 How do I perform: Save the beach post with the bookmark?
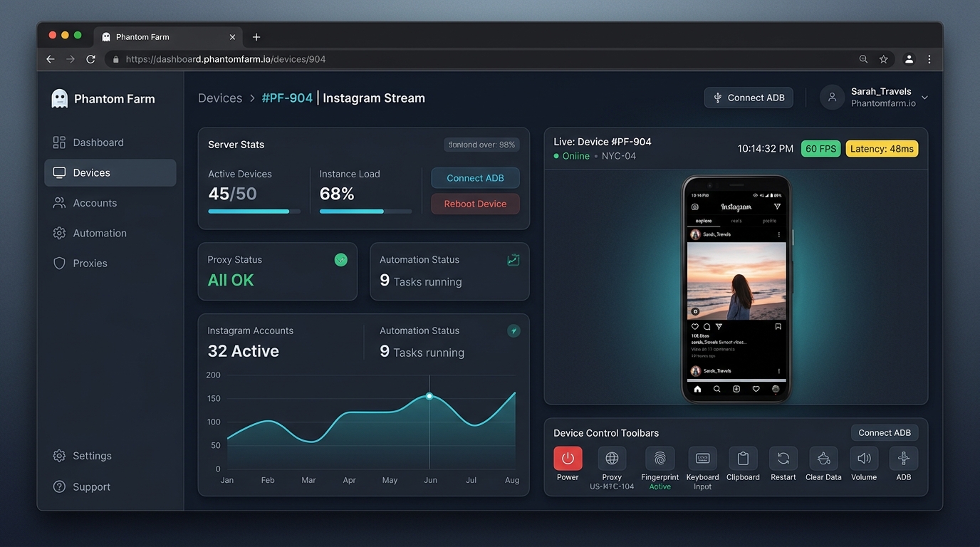click(x=778, y=327)
